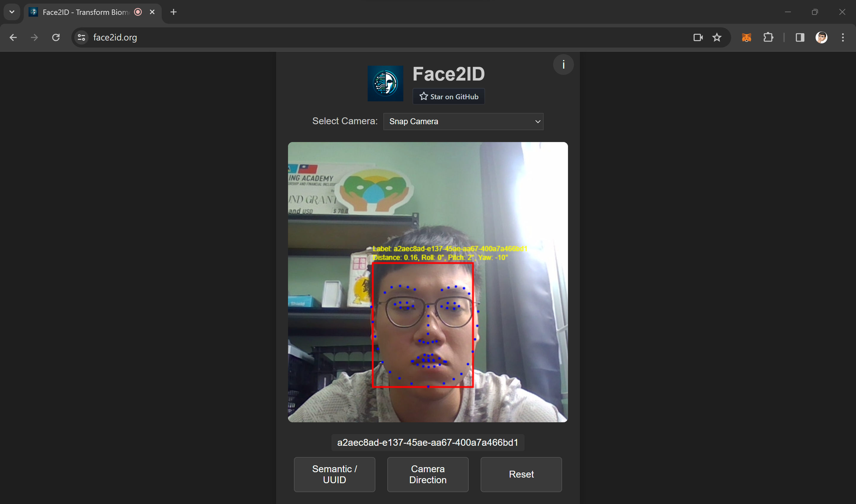Open a new tab with plus button
856x504 pixels.
(x=174, y=12)
